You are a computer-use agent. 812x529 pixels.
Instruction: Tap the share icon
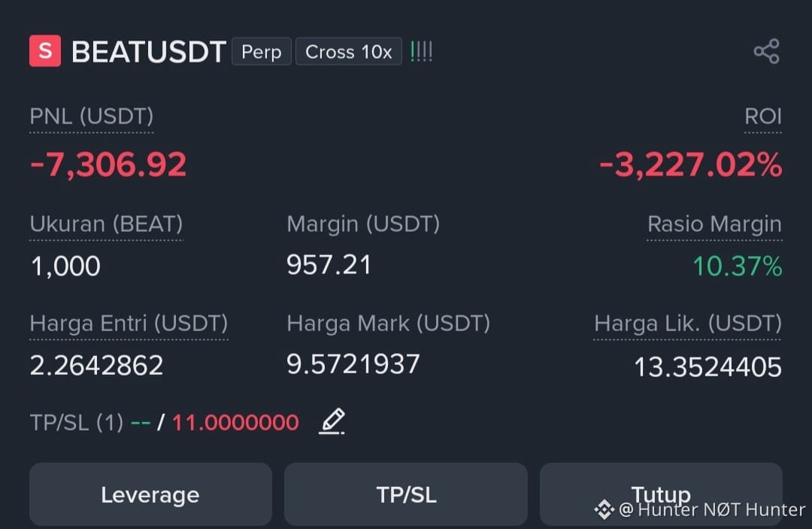point(766,51)
